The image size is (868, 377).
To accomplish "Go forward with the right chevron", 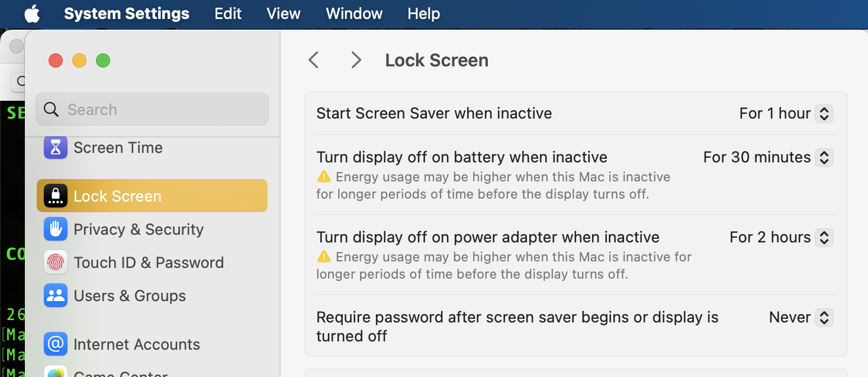I will coord(356,60).
